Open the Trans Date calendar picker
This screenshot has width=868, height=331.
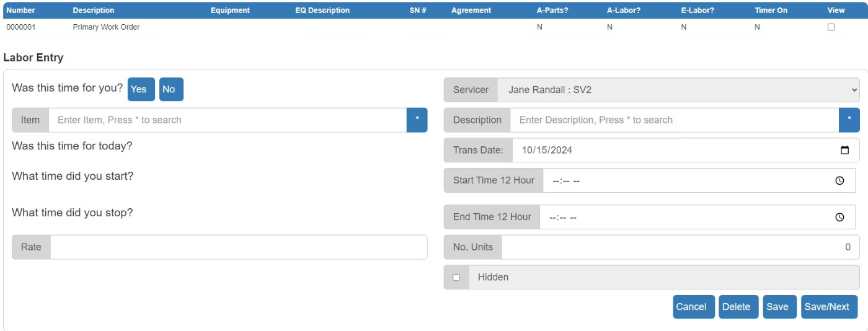point(844,150)
